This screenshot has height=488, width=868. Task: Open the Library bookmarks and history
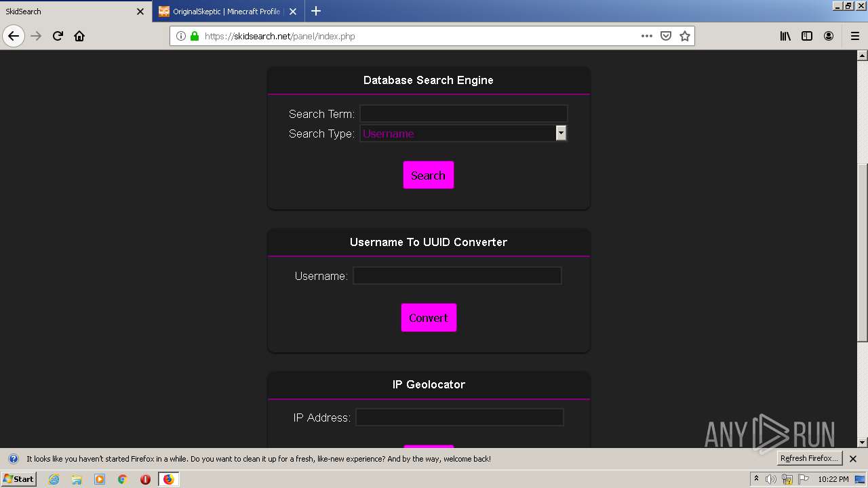[785, 36]
